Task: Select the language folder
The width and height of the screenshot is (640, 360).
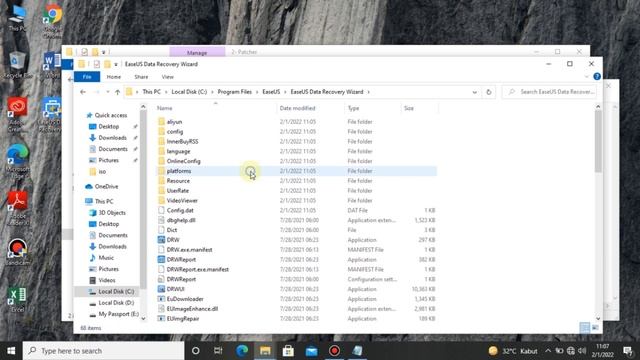Action: click(x=178, y=151)
